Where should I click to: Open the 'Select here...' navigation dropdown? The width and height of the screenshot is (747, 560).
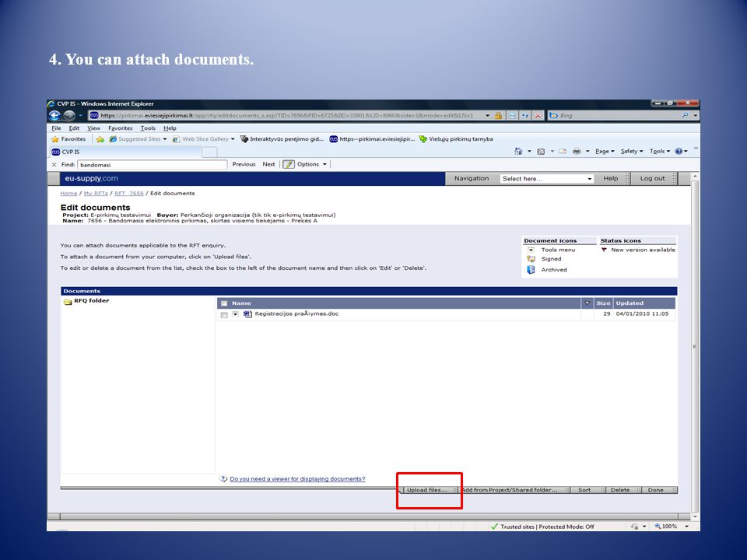[x=546, y=179]
